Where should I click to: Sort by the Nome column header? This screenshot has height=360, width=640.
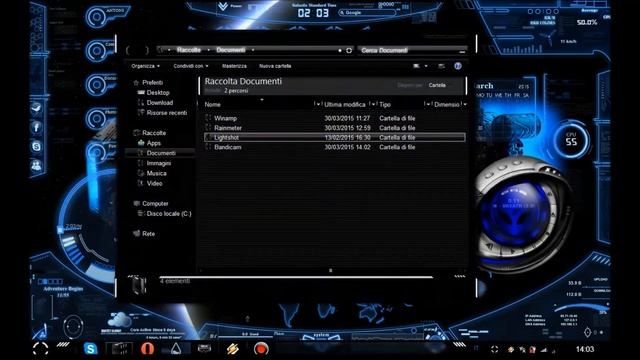(x=213, y=104)
